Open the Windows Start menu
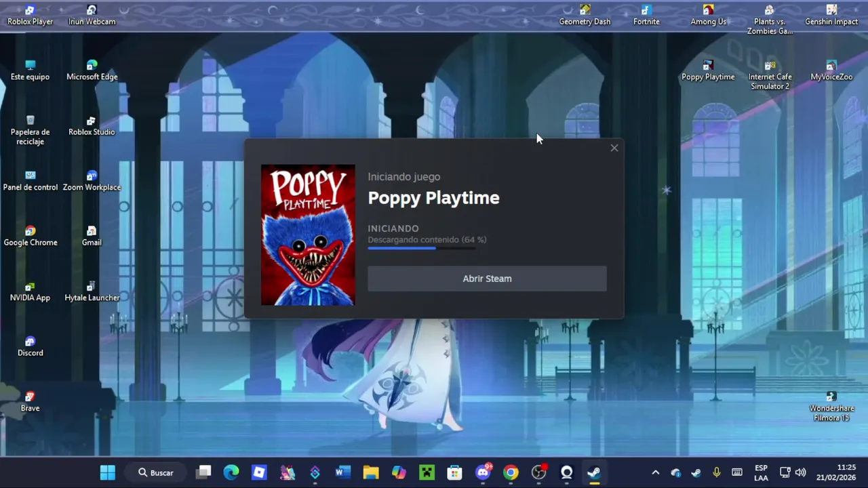 107,472
